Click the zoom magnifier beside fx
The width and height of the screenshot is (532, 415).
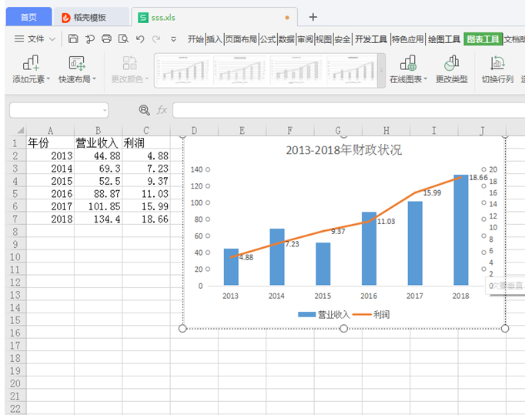pyautogui.click(x=144, y=110)
